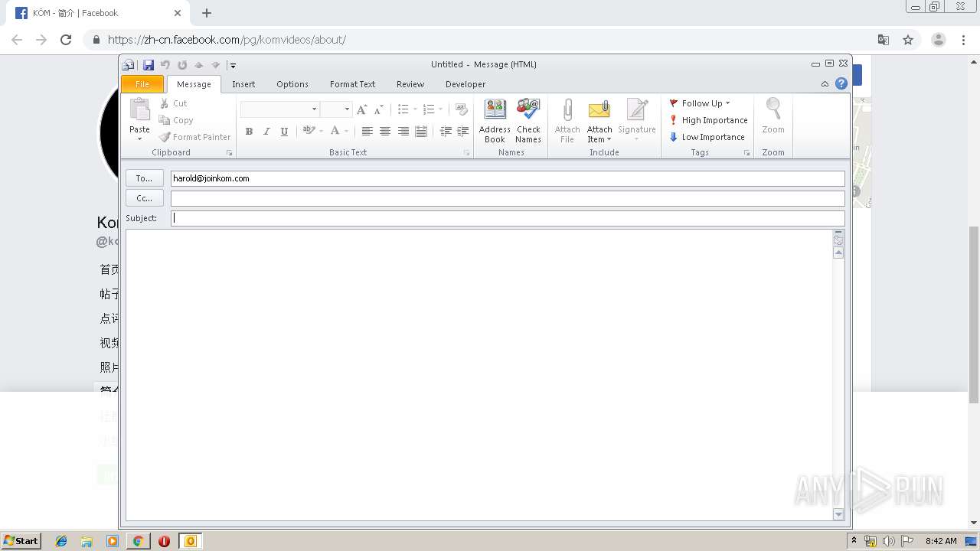Open Customize Quick Access Toolbar dropdown
Viewport: 980px width, 551px height.
pos(233,65)
